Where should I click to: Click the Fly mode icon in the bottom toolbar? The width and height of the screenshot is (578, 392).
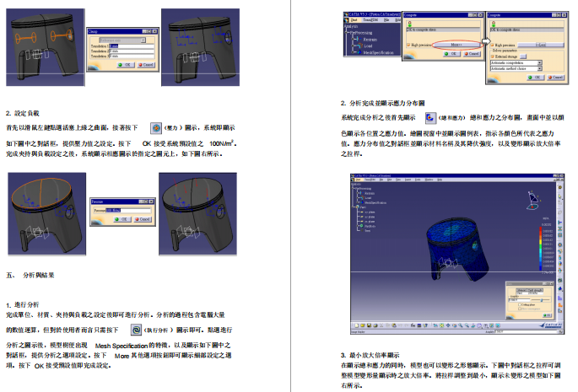[435, 325]
